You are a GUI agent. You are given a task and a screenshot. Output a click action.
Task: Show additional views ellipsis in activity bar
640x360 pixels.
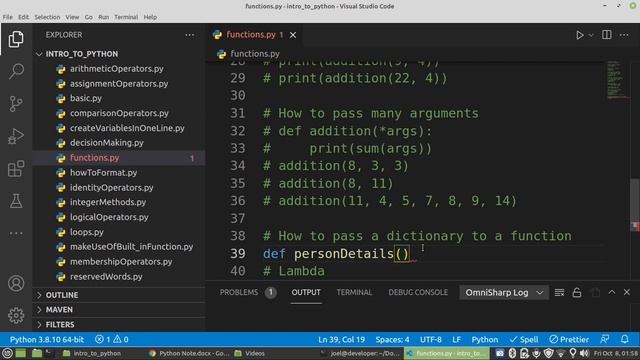pos(16,233)
